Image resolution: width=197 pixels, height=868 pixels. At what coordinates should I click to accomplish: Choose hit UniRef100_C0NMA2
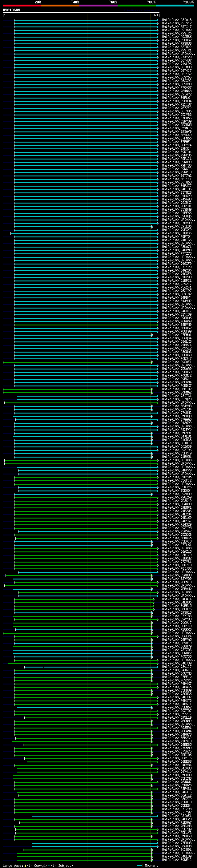(176, 393)
